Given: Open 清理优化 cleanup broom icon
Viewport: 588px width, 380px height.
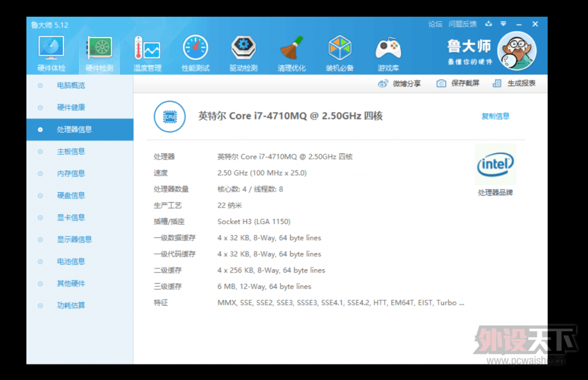Looking at the screenshot, I should coord(291,53).
